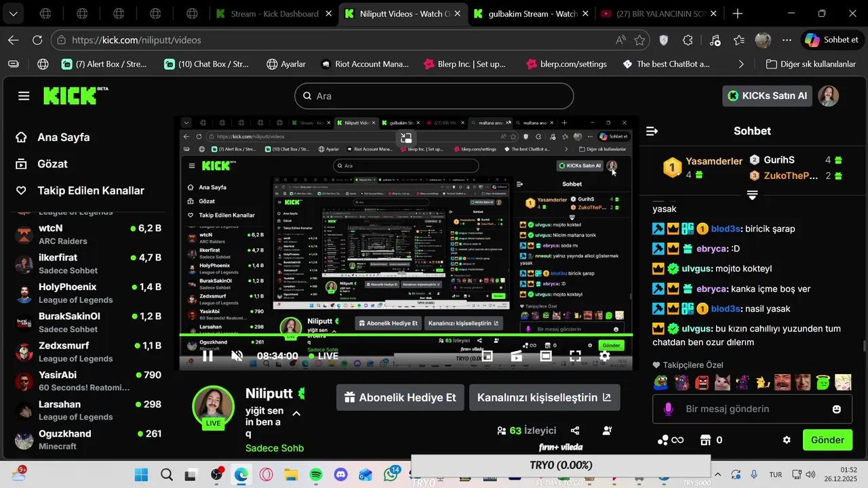Enter fullscreen mode on the video player
The height and width of the screenshot is (488, 868).
(x=575, y=355)
